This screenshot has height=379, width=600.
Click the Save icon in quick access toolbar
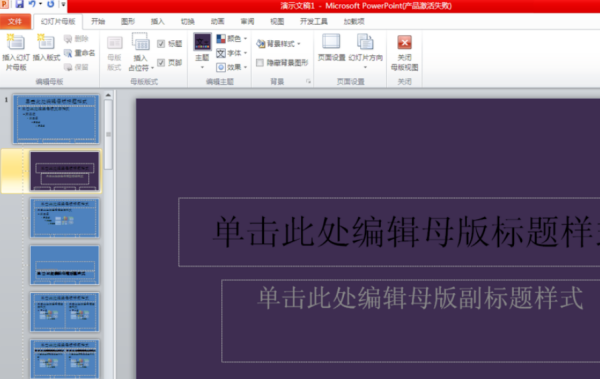(x=19, y=4)
